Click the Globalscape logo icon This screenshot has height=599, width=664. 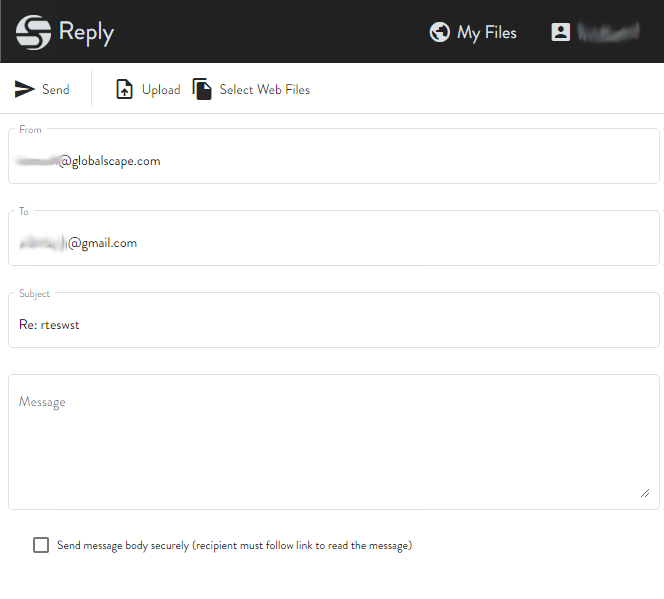coord(33,32)
